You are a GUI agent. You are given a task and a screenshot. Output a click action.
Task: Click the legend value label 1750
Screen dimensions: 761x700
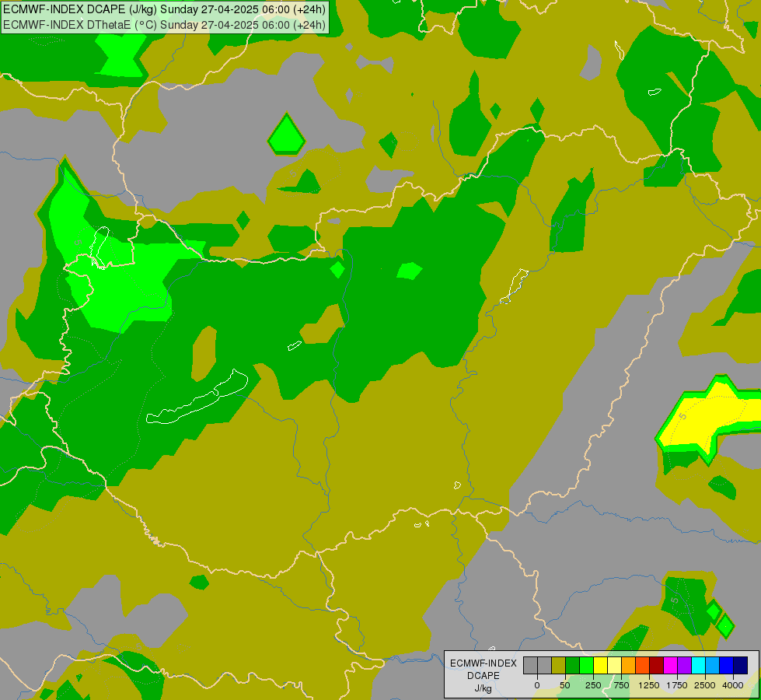[x=677, y=685]
